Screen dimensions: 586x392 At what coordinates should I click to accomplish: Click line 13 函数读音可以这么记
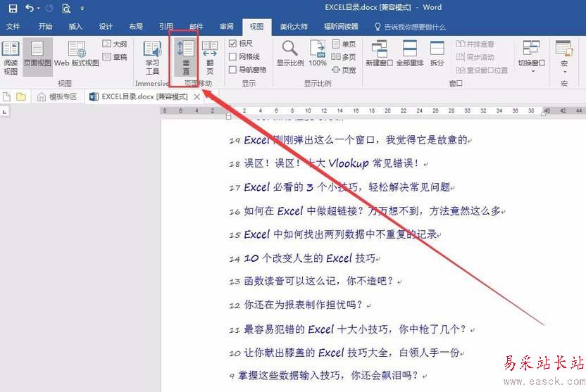[316, 281]
